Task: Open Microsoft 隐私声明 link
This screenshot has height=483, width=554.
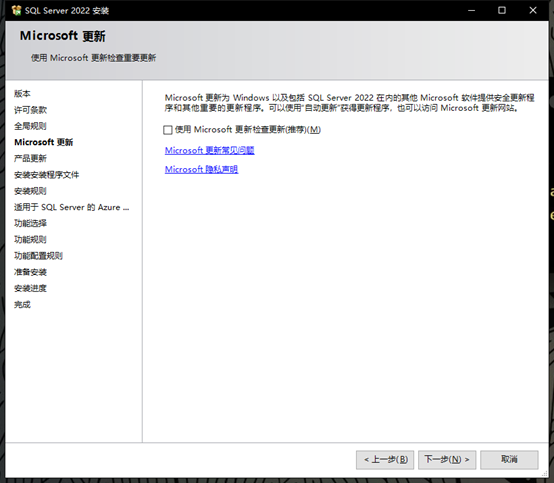Action: click(201, 170)
